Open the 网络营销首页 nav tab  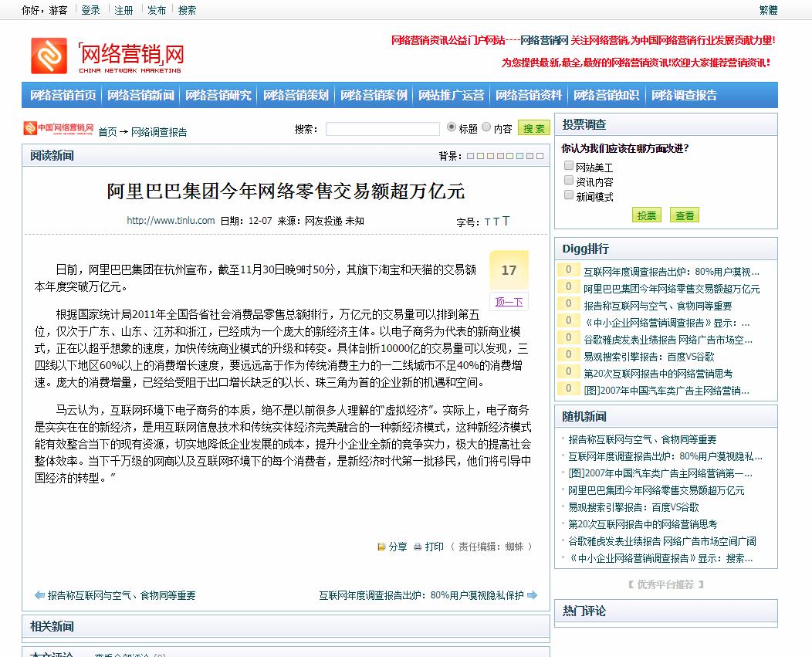(63, 95)
